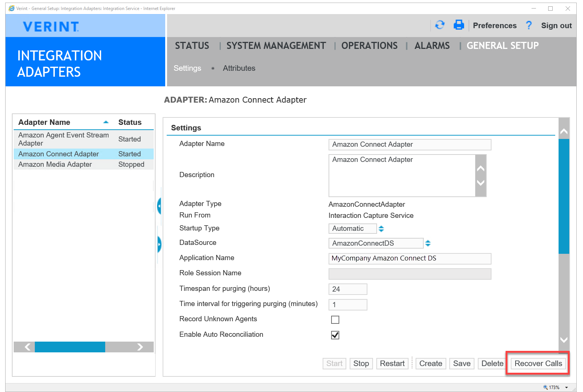Click the Delete button

(x=492, y=363)
